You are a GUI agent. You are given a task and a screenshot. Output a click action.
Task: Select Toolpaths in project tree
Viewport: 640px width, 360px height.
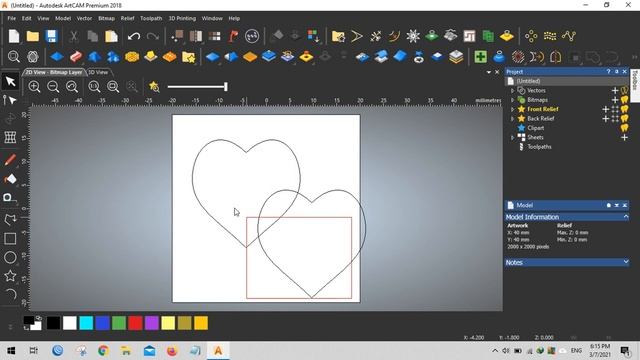point(539,147)
